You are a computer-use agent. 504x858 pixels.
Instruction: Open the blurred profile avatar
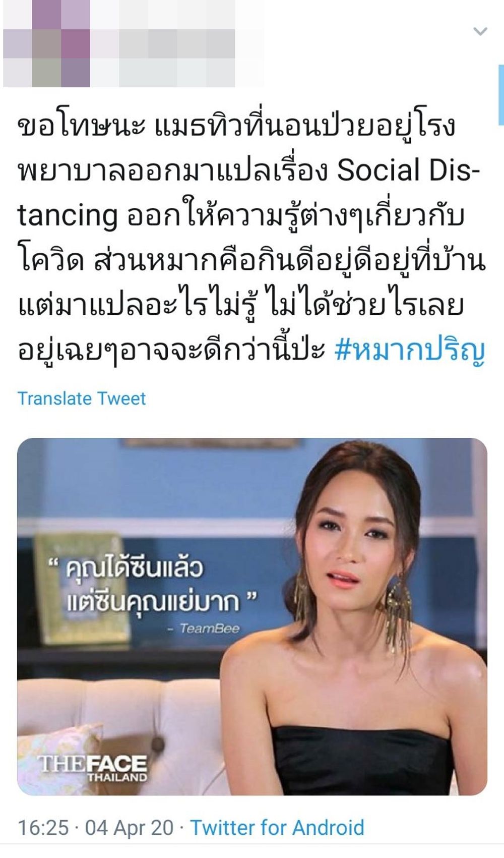pos(46,44)
